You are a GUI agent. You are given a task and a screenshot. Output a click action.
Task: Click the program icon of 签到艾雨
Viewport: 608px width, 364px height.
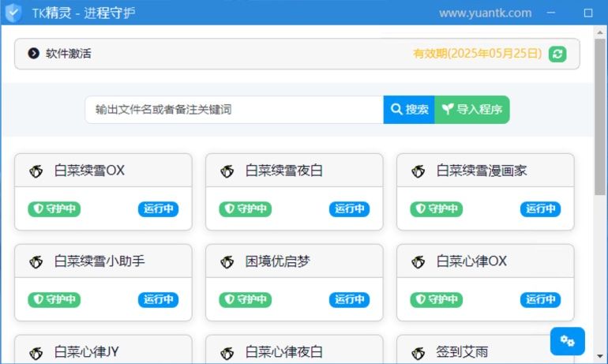[418, 353]
